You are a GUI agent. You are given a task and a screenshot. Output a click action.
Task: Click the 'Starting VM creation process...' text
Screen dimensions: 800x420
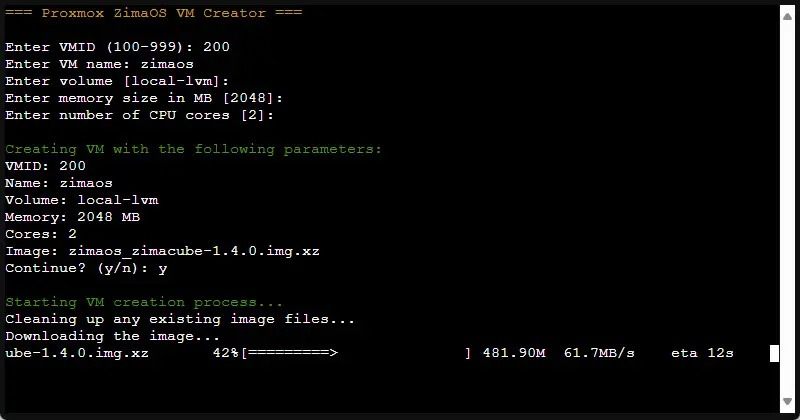pos(144,302)
